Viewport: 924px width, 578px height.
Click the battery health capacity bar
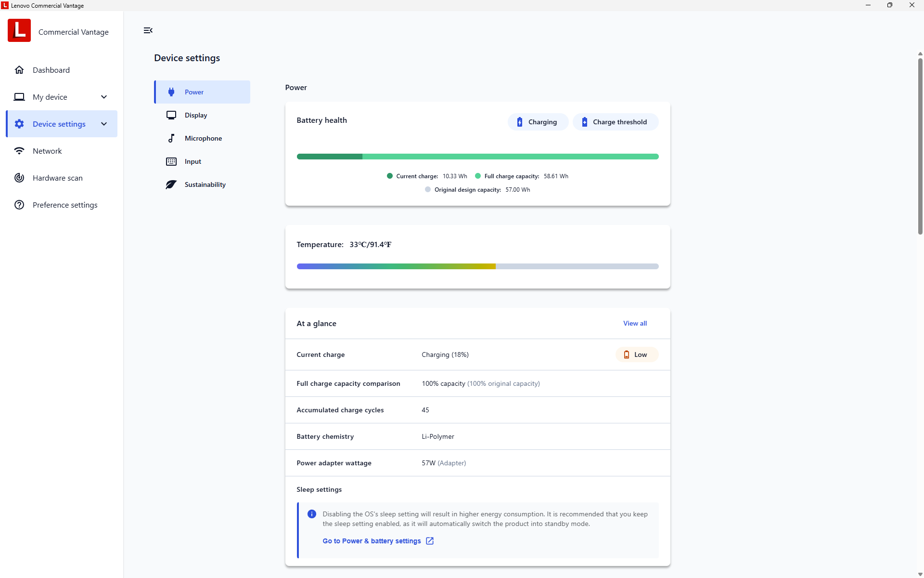[x=477, y=157]
